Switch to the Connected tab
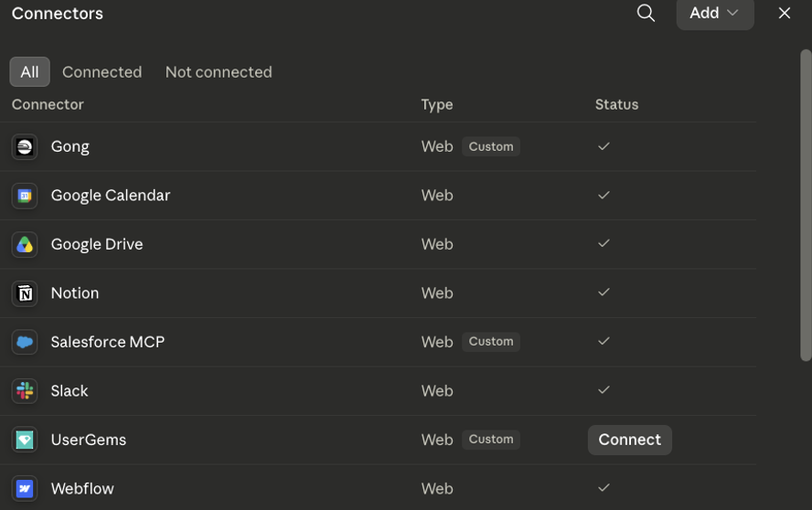 (x=102, y=72)
